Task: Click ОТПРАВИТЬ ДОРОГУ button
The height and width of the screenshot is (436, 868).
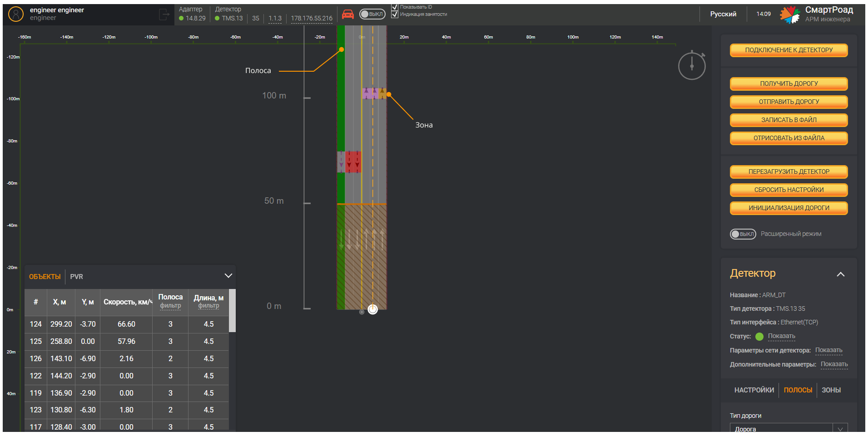Action: [789, 102]
